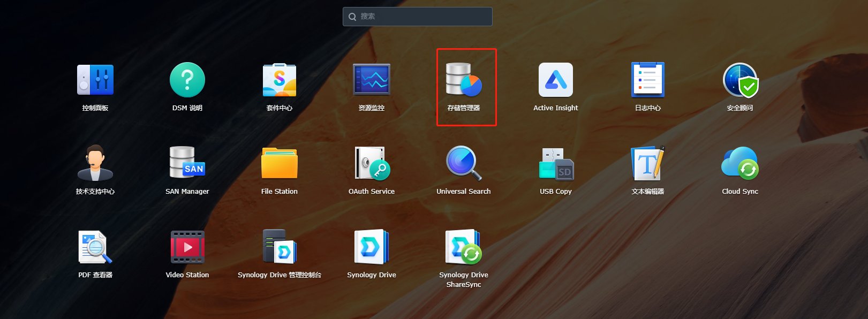
Task: Open File Station
Action: click(x=280, y=163)
